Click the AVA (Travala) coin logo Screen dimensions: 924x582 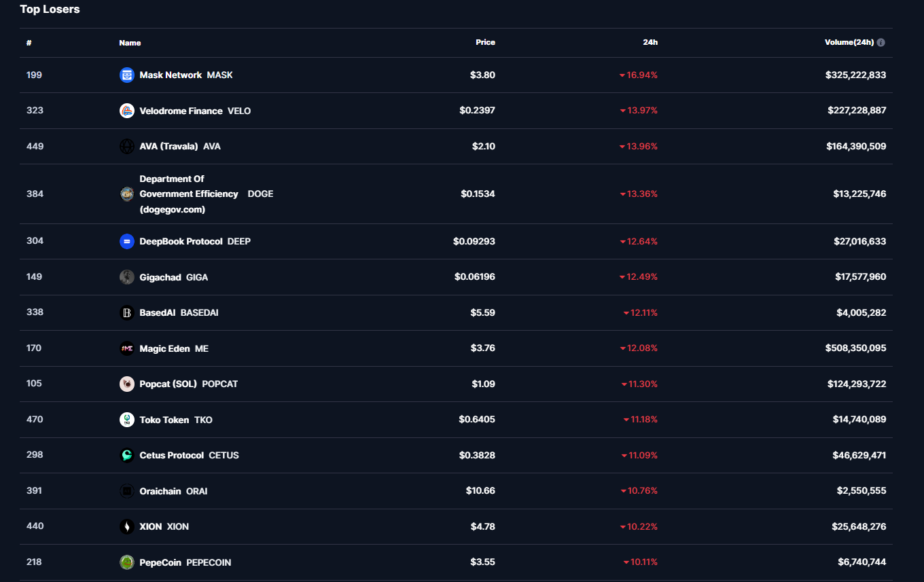coord(127,147)
